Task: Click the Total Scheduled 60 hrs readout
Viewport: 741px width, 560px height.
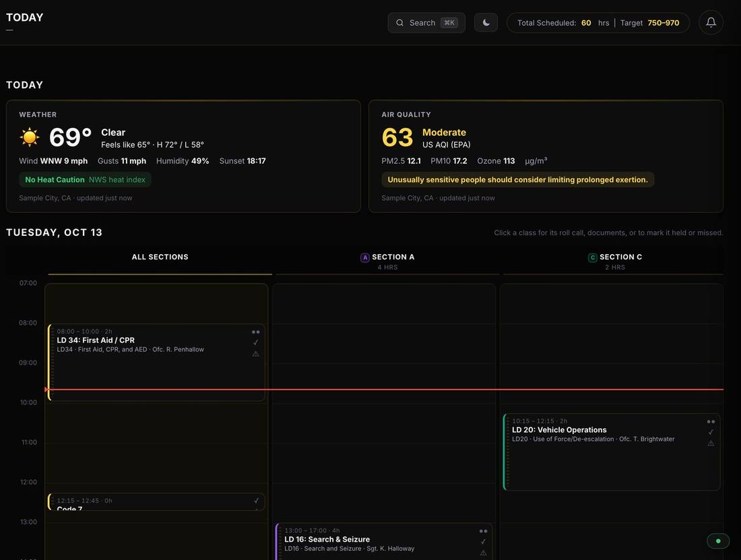Action: pos(563,23)
